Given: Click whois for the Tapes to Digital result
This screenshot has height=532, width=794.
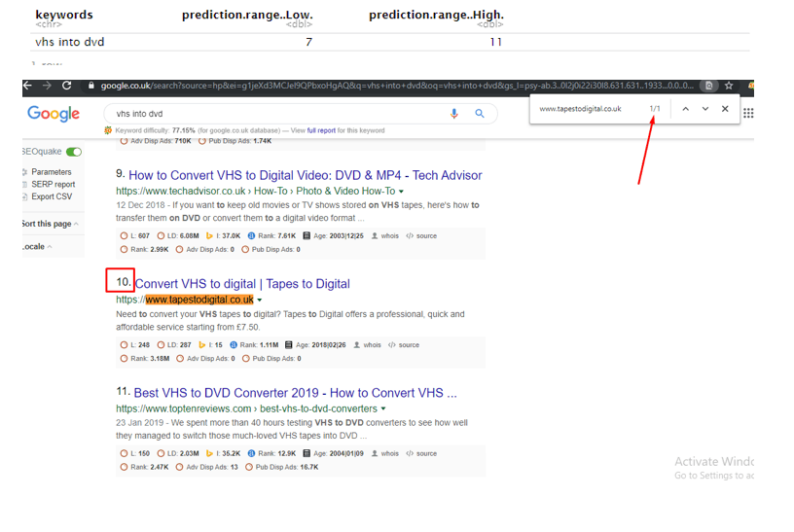Looking at the screenshot, I should pos(367,345).
